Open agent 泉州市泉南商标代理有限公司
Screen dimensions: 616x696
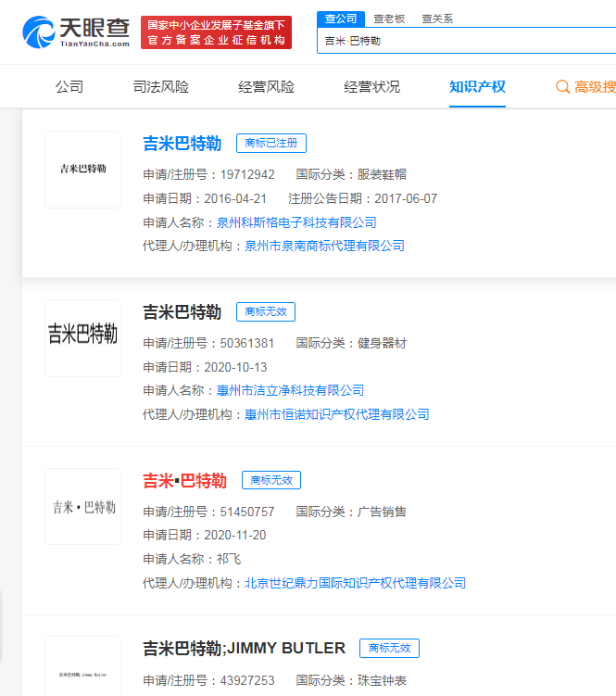tap(324, 246)
